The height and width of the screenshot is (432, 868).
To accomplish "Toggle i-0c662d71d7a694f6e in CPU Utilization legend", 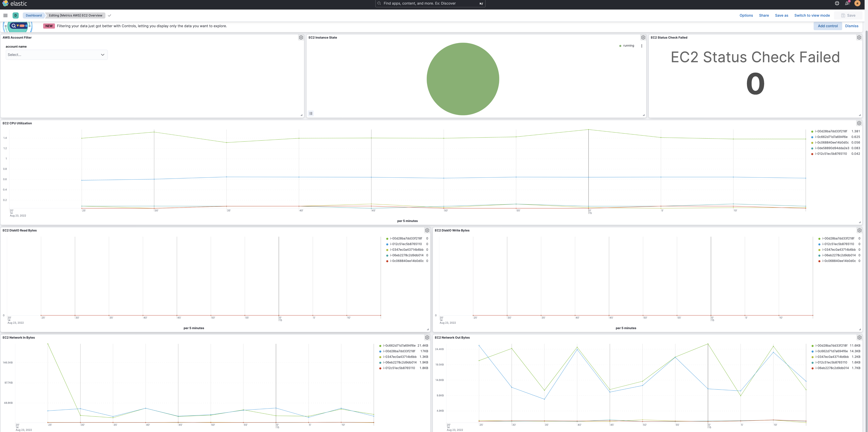I will click(831, 137).
